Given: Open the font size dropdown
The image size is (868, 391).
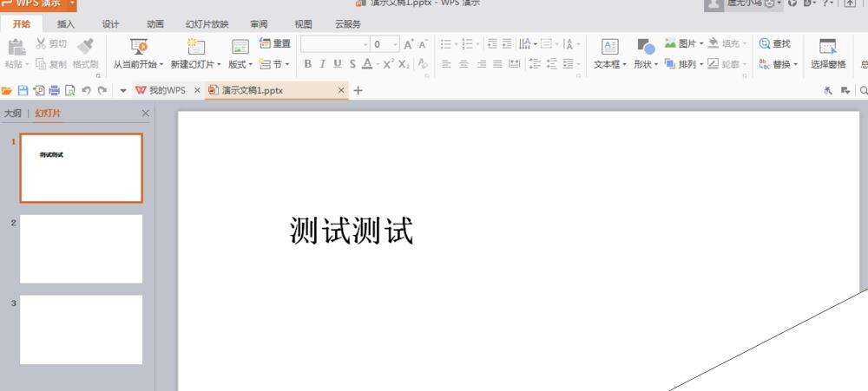Looking at the screenshot, I should click(x=395, y=45).
